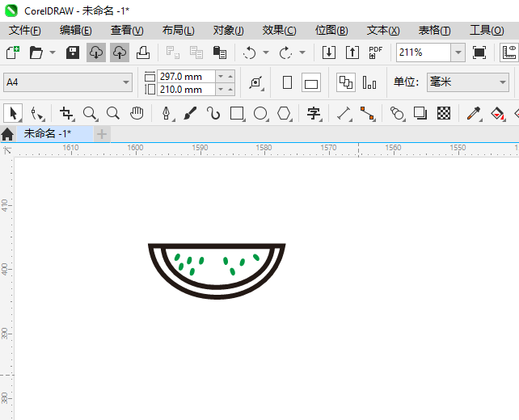Click the Cut icon in toolbar
Image resolution: width=519 pixels, height=420 pixels.
coord(173,52)
